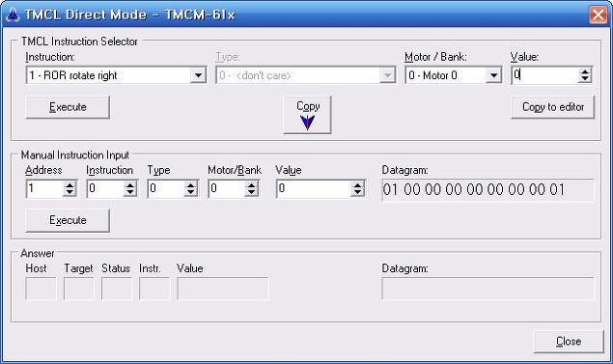Viewport: 613px width, 364px height.
Task: Click the Answer Value field
Action: tap(223, 289)
